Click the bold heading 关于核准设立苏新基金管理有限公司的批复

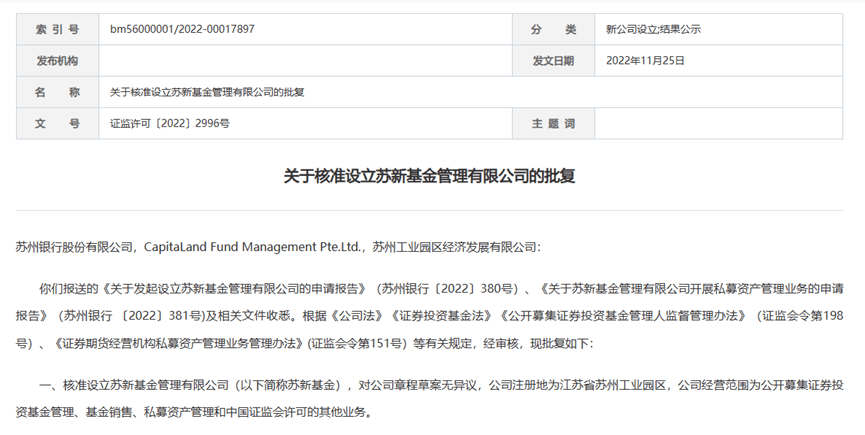(x=429, y=176)
